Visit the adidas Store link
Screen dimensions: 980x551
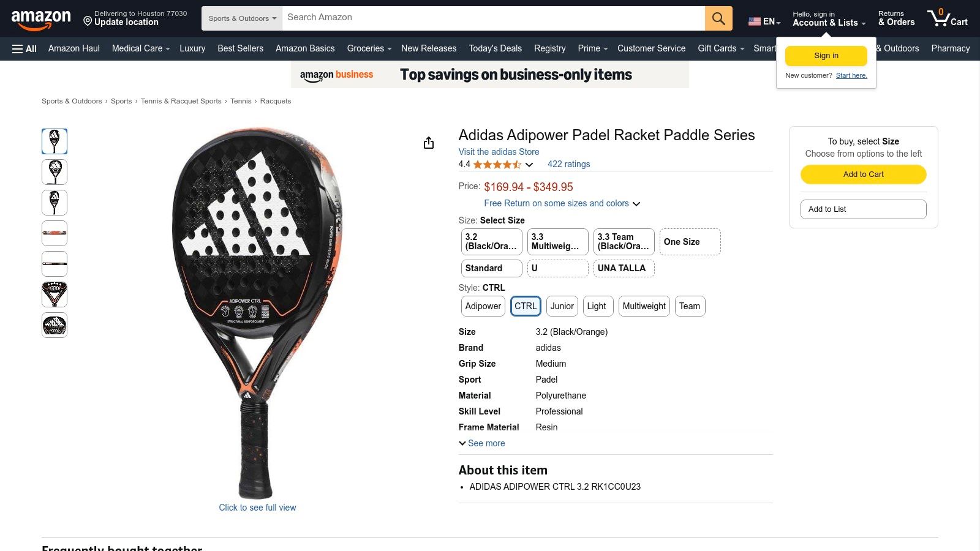(499, 152)
